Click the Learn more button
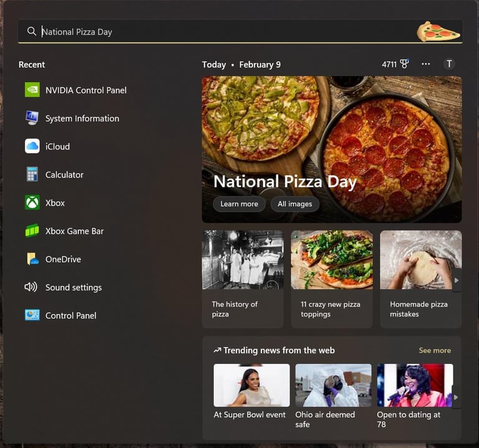Viewport: 479px width, 448px height. [x=239, y=204]
